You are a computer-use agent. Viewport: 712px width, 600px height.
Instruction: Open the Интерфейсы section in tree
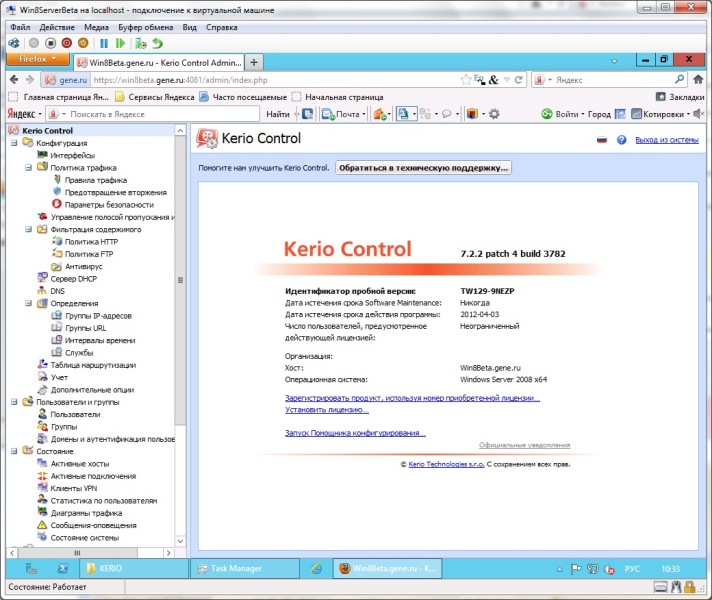click(73, 156)
